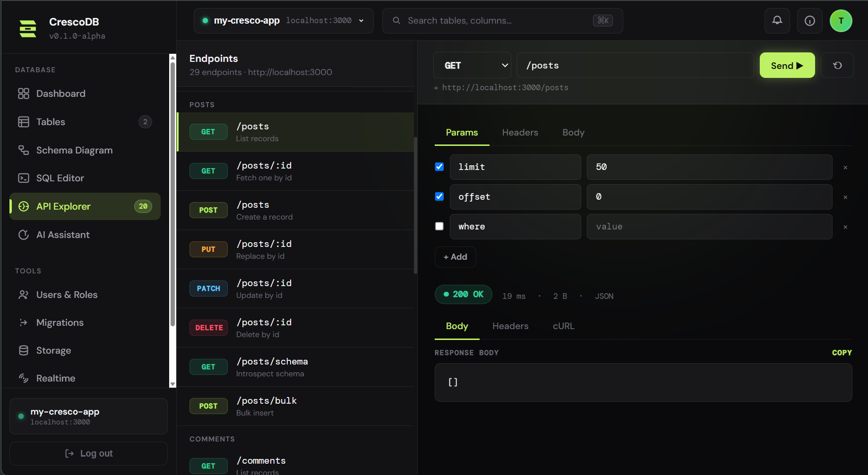Select PUT /posts/:id Replace by id endpoint
This screenshot has width=868, height=475.
pyautogui.click(x=296, y=249)
